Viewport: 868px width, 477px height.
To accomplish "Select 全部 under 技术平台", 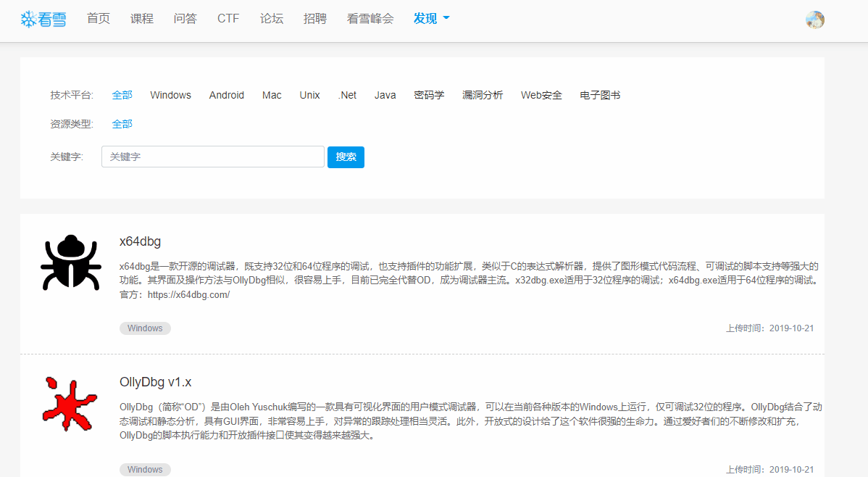I will [122, 95].
